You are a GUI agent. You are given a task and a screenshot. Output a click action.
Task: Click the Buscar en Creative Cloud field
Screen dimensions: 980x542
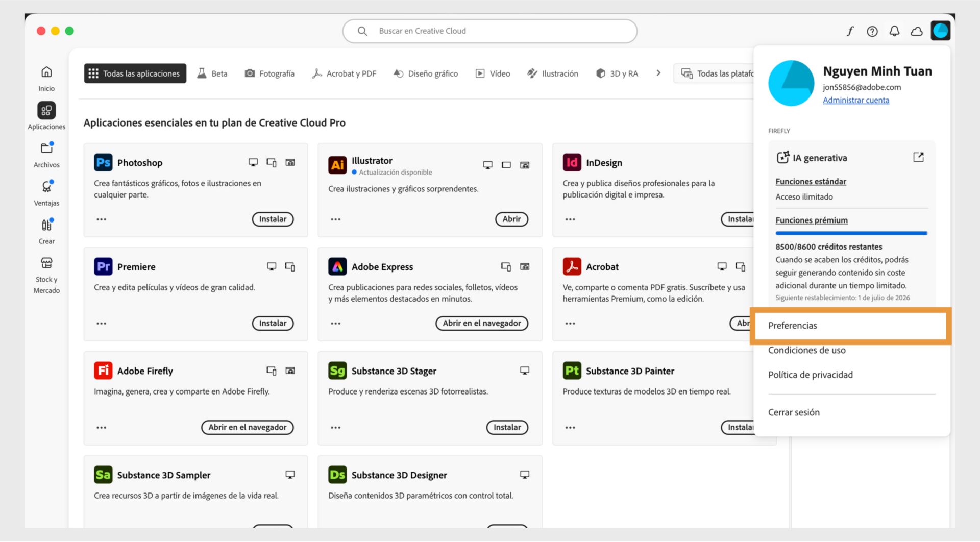coord(489,31)
